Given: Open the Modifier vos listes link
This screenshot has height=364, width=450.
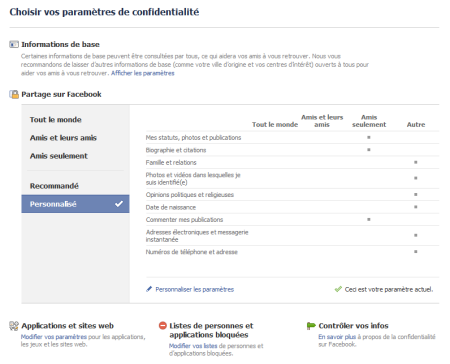Looking at the screenshot, I should point(193,346).
